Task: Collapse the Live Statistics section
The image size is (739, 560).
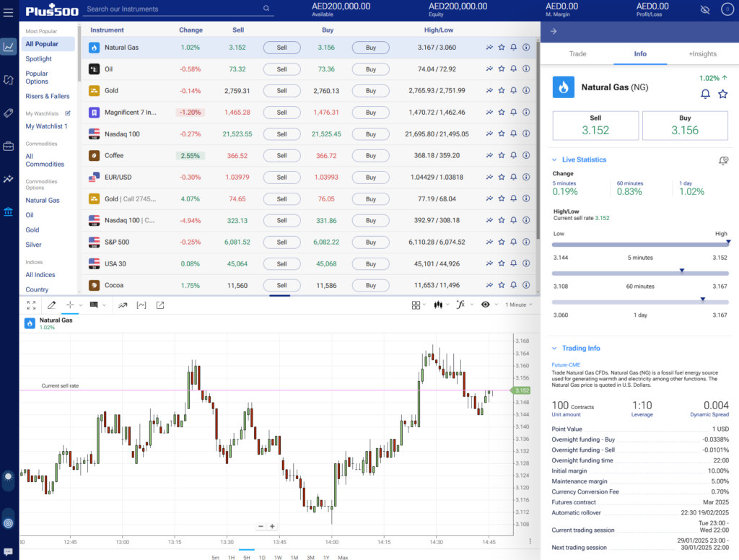Action: 555,159
